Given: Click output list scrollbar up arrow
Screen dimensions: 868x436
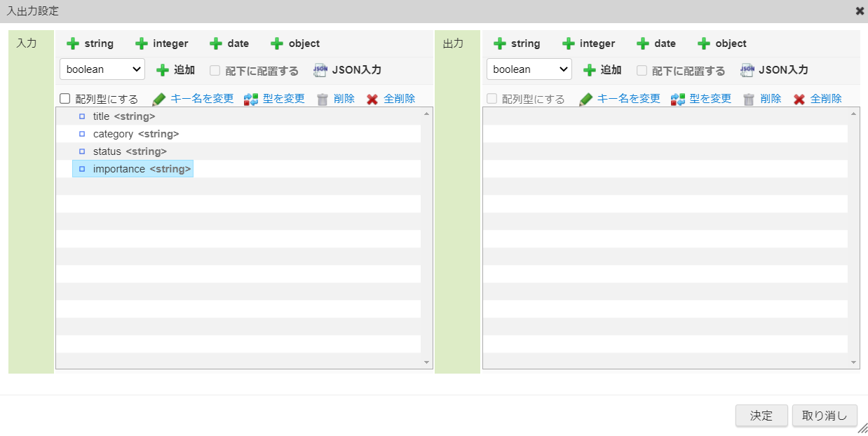Looking at the screenshot, I should click(854, 114).
